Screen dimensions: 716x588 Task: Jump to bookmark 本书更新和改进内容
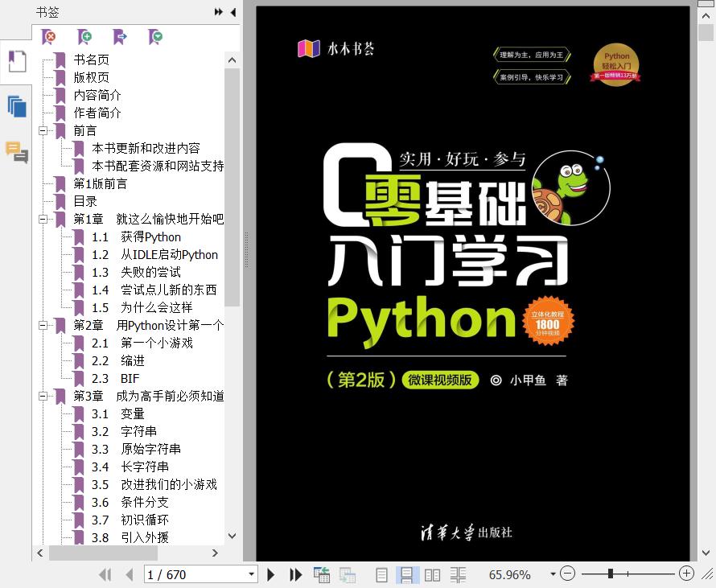[x=146, y=148]
